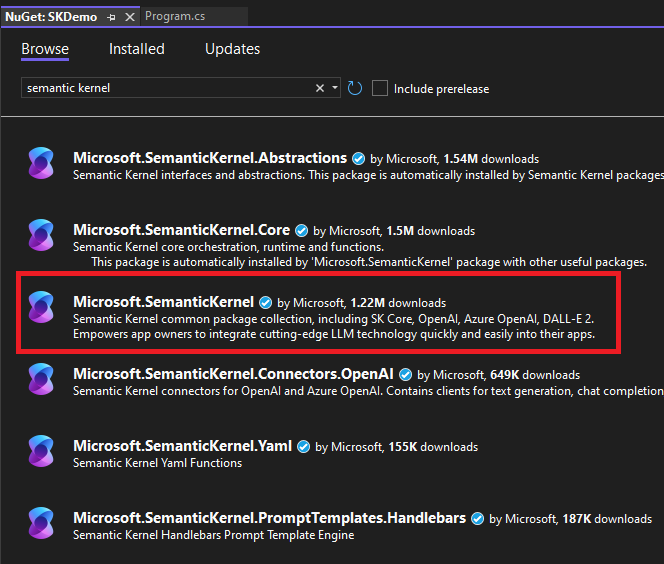Select Microsoft.SemanticKernel.Connectors.OpenAI package title

[233, 374]
